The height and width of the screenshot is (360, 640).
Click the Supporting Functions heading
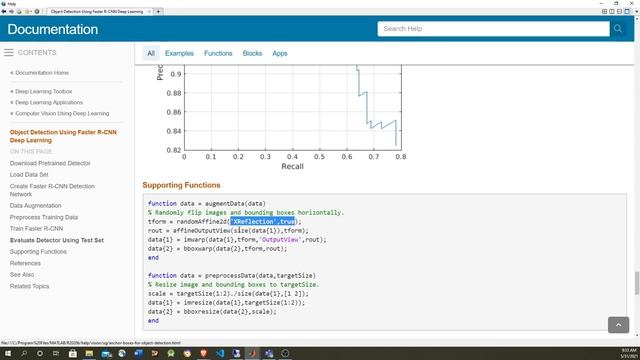click(181, 185)
